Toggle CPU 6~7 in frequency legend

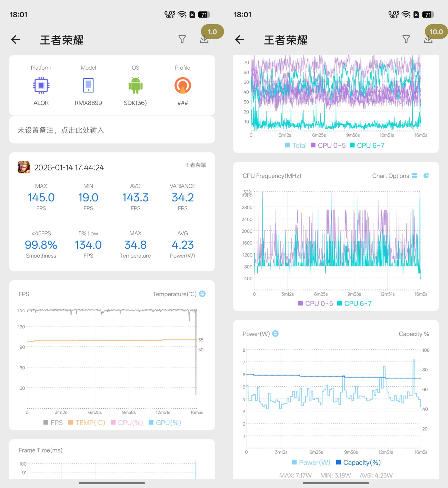click(x=354, y=303)
